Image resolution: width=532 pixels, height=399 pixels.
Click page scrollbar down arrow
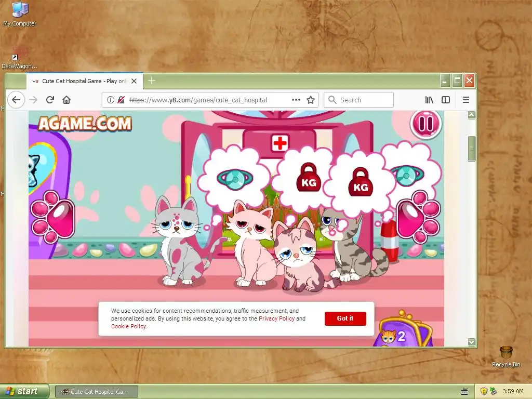pos(471,342)
